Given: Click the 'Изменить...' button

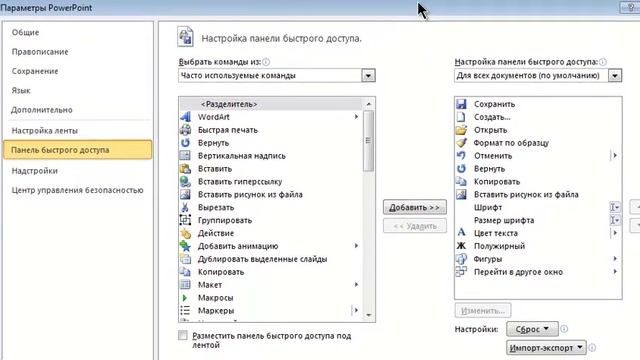Looking at the screenshot, I should (x=483, y=311).
